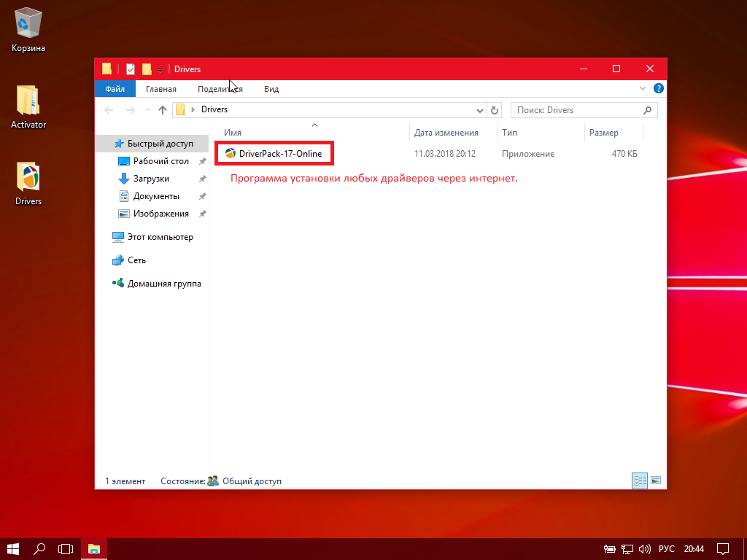Open the Quick Access Toolbar dropdown
This screenshot has width=747, height=560.
pyautogui.click(x=160, y=70)
